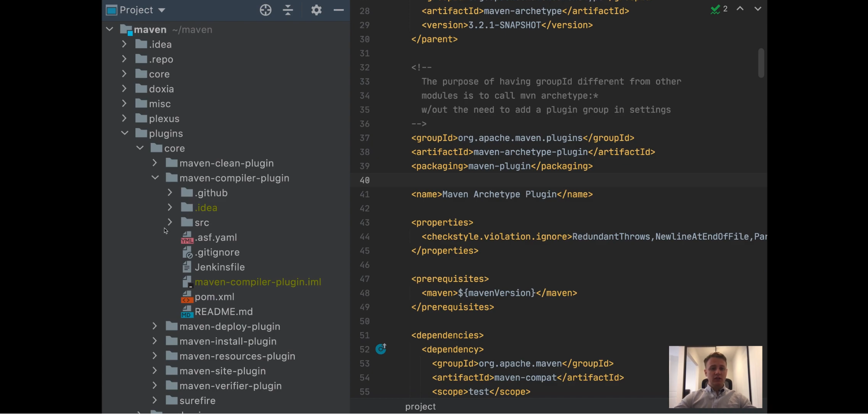Expand the doxia folder
Image resolution: width=868 pixels, height=414 pixels.
[124, 89]
